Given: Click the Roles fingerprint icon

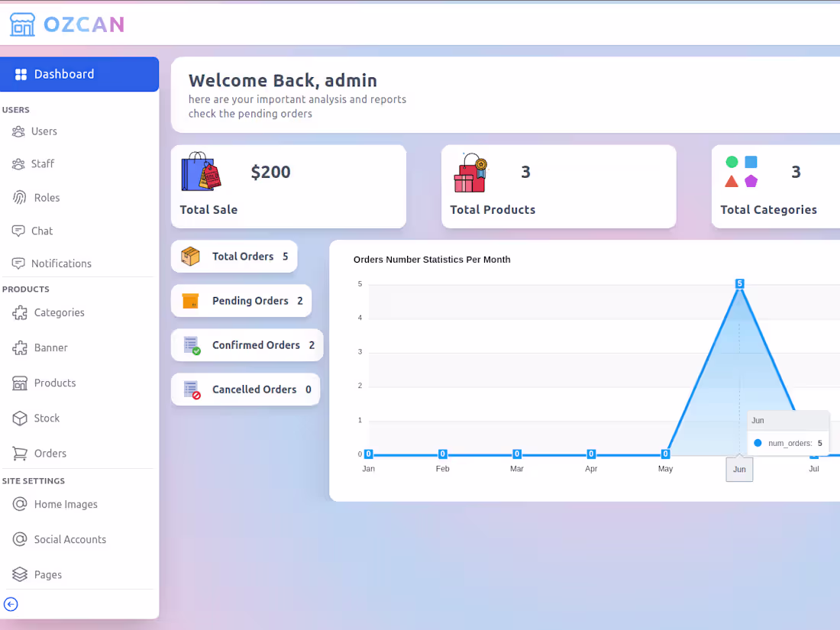Looking at the screenshot, I should click(x=19, y=197).
